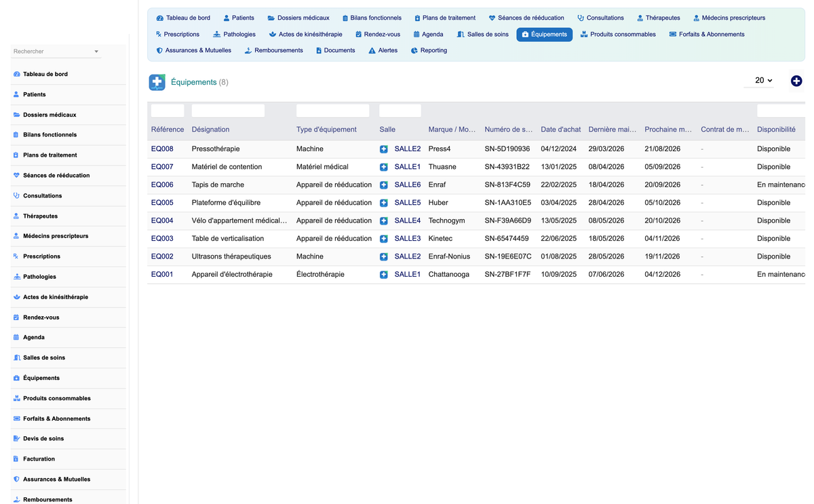Viewport: 814px width, 504px height.
Task: Click the sidebar Tableau de bord gauge icon
Action: coord(16,74)
